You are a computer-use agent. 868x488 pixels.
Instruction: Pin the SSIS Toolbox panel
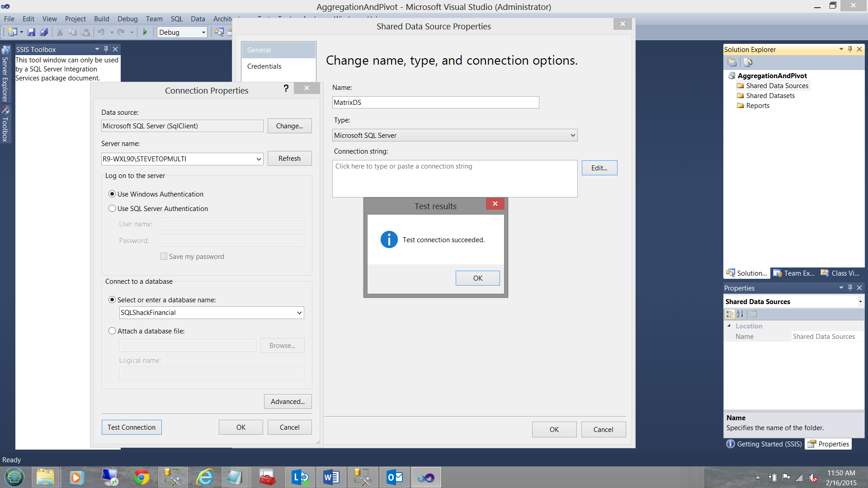[106, 49]
